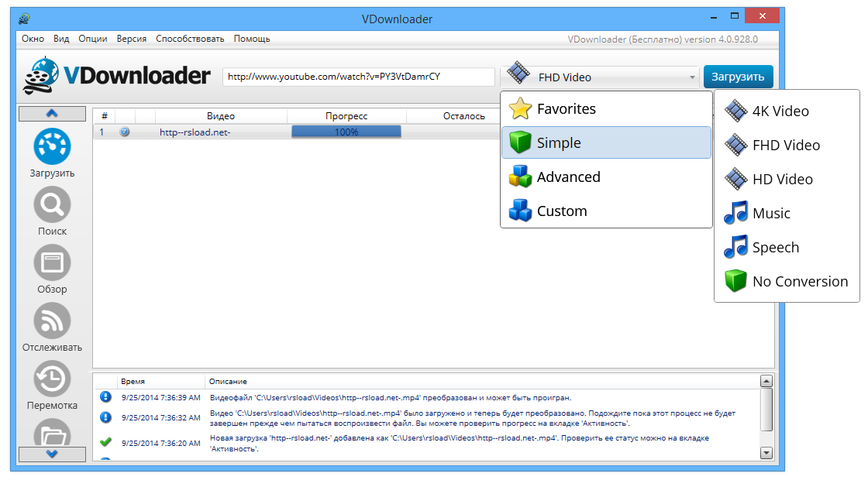Image resolution: width=868 pixels, height=487 pixels.
Task: Open the Способствовать menu
Action: (190, 39)
